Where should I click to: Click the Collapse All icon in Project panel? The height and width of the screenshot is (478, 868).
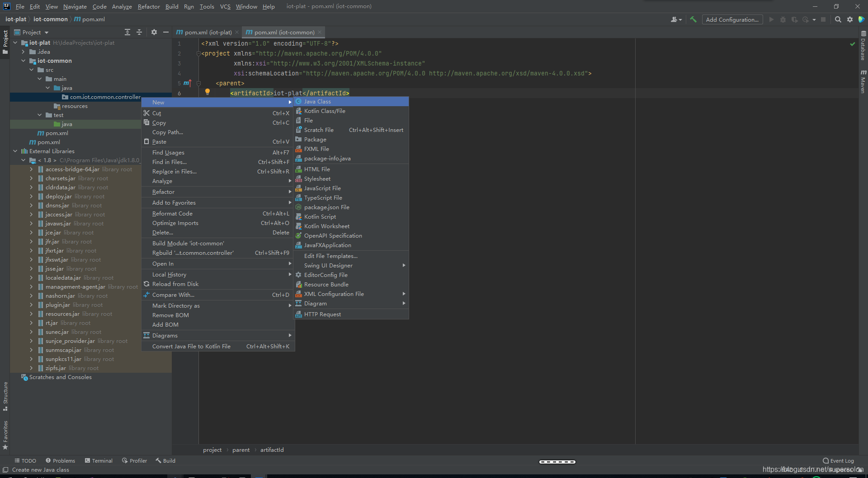[139, 32]
